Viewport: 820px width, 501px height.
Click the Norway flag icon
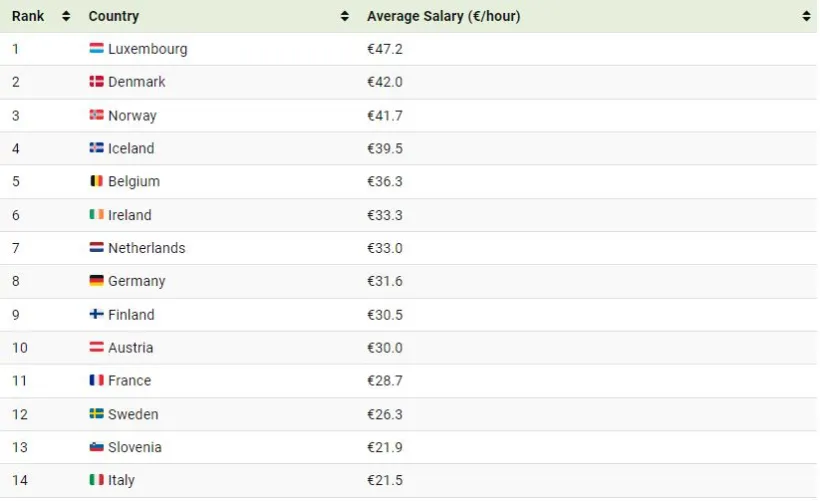click(96, 115)
